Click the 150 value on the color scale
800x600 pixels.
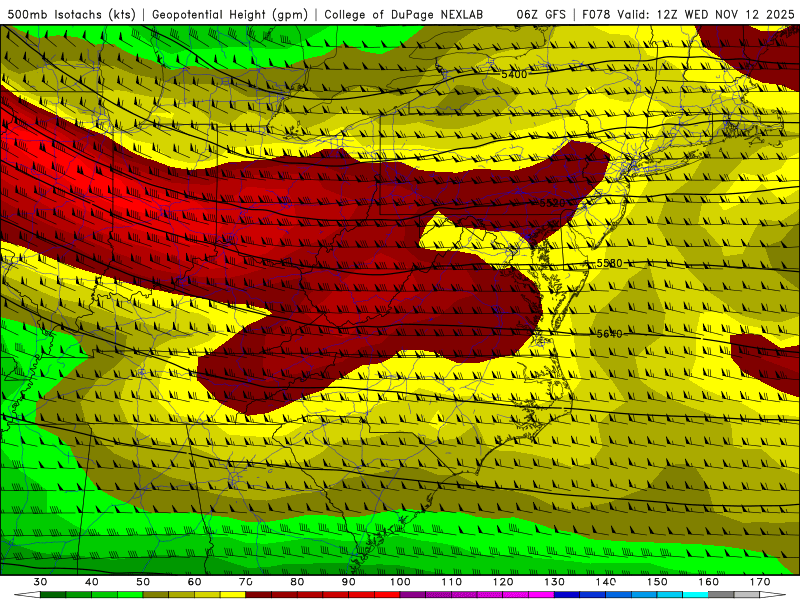coord(657,582)
